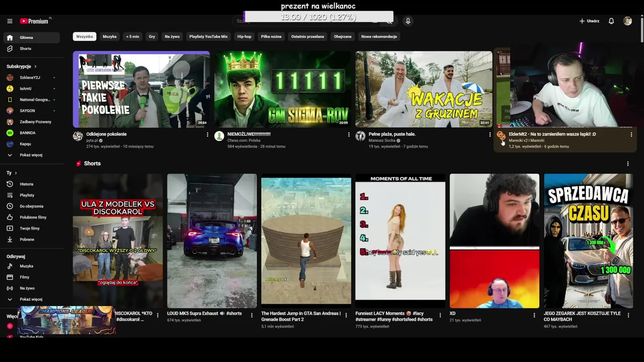Click Chess.com Polska channel avatar
Screen dimensions: 644x362
[x=219, y=136]
